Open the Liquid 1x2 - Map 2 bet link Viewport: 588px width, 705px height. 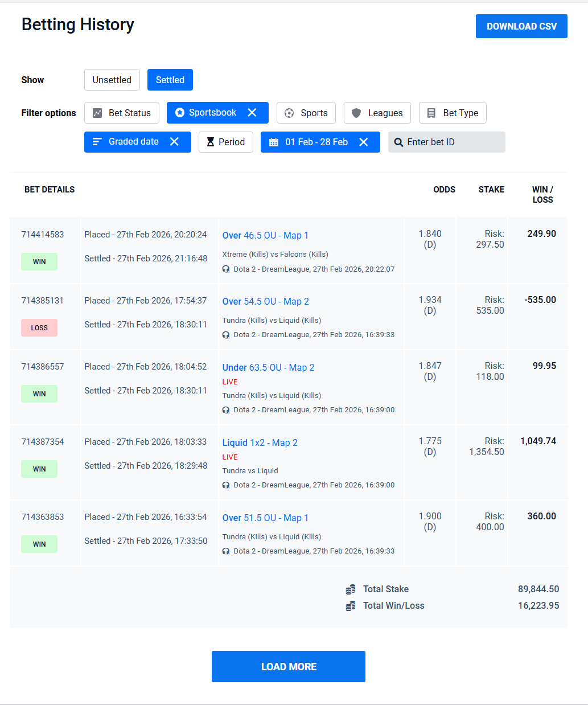coord(260,442)
